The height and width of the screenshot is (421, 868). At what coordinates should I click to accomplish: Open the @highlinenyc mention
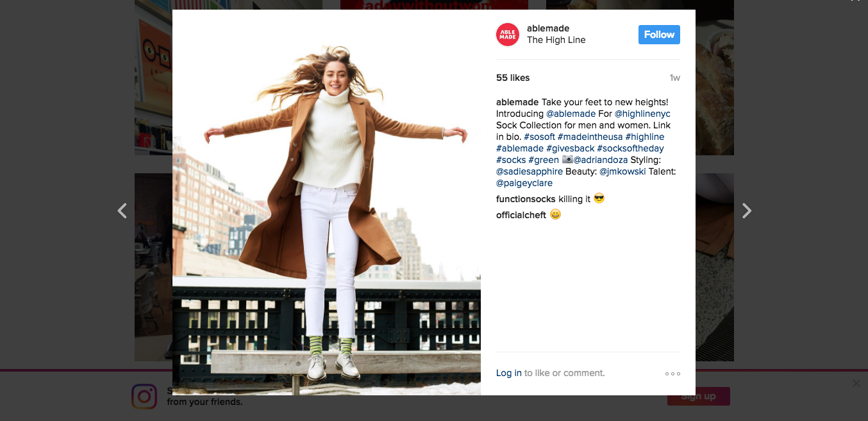pyautogui.click(x=642, y=114)
